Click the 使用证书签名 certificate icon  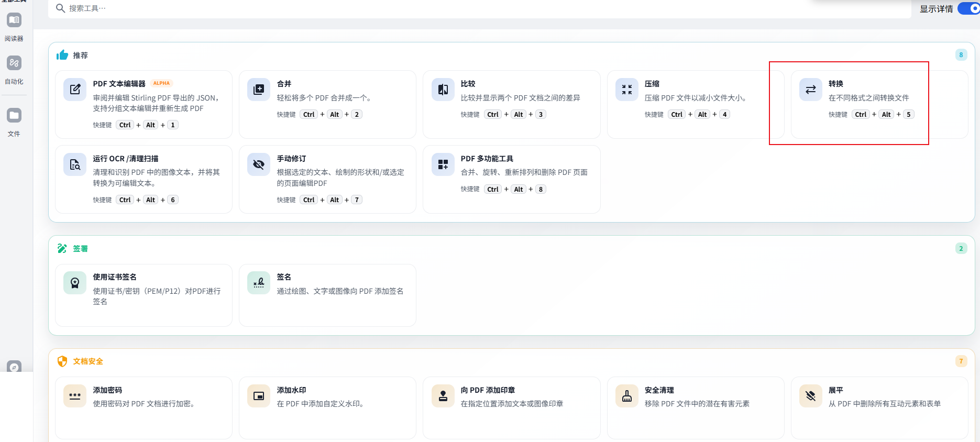pos(75,283)
